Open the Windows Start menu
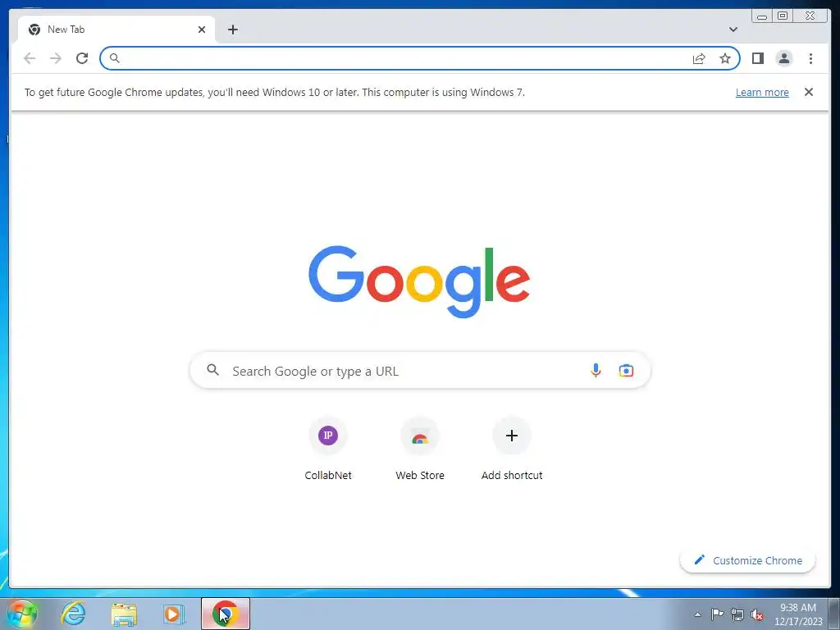The height and width of the screenshot is (630, 840). 22,614
